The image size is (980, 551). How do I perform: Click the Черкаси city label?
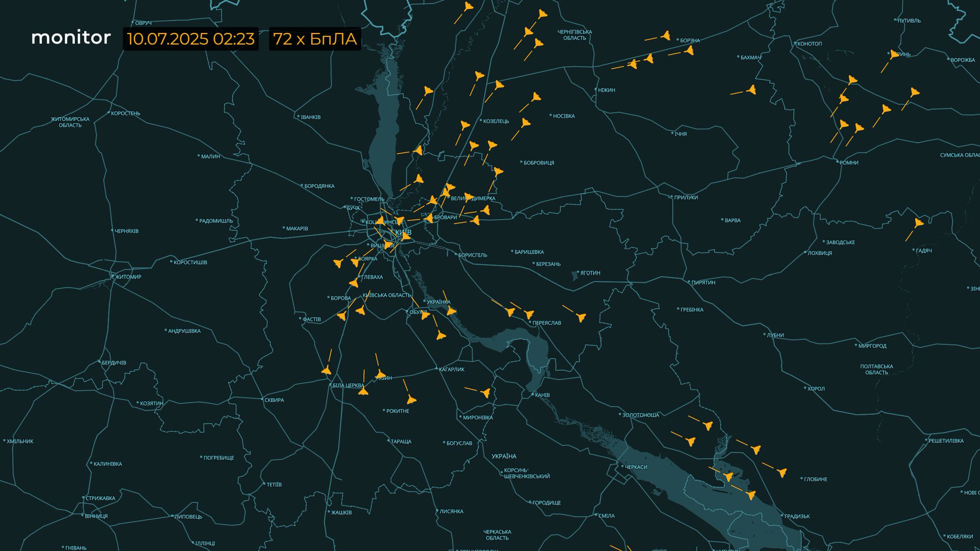pyautogui.click(x=636, y=467)
